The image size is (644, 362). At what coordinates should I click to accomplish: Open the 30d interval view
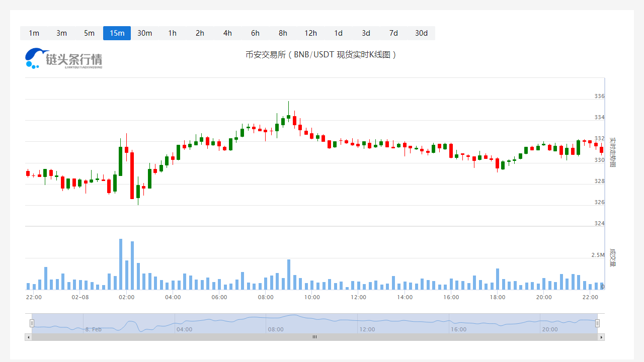click(421, 33)
